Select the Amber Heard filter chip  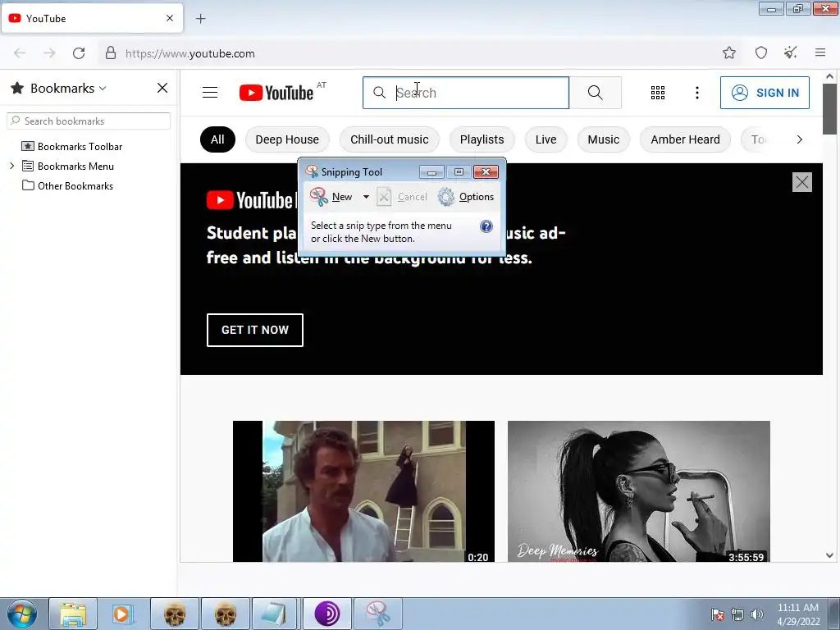point(685,139)
